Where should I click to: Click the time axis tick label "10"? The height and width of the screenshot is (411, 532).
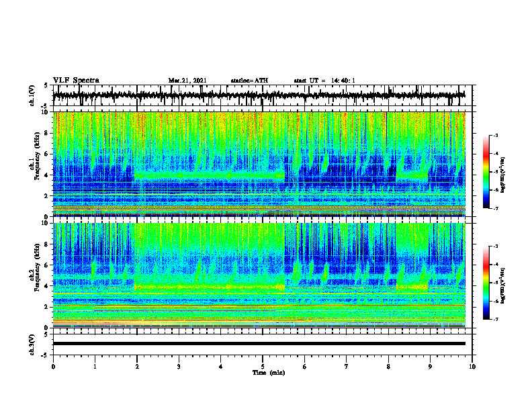(x=472, y=367)
